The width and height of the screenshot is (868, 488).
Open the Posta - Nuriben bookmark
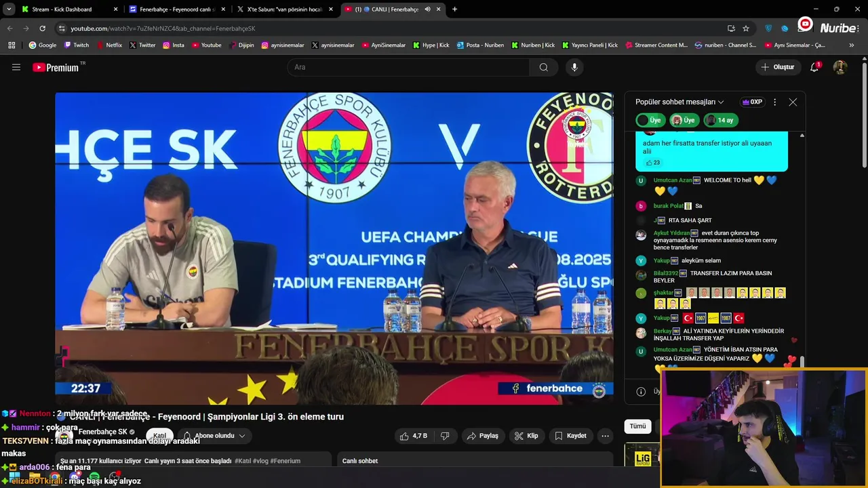click(x=480, y=45)
